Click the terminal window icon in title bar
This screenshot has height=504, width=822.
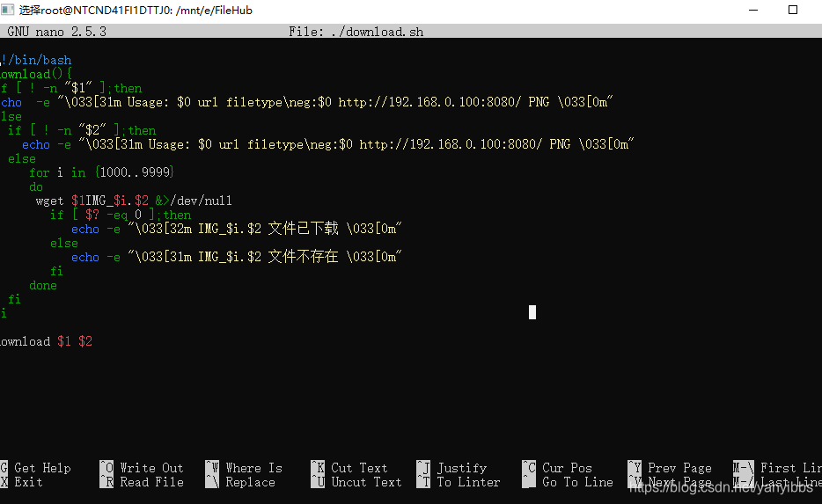pyautogui.click(x=7, y=10)
